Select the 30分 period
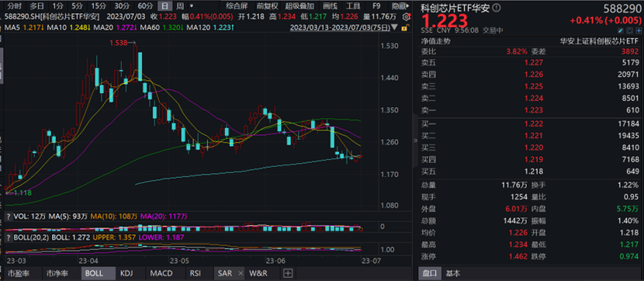This screenshot has height=281, width=644. (x=122, y=6)
